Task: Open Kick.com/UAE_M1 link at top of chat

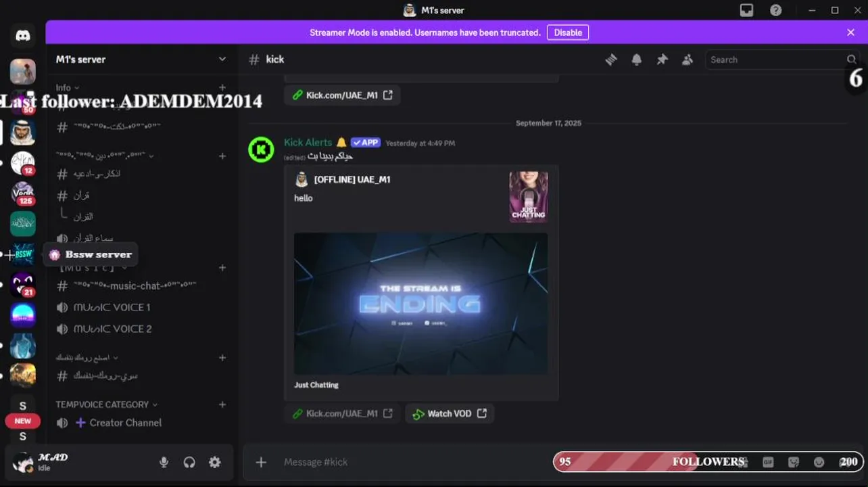Action: point(342,95)
